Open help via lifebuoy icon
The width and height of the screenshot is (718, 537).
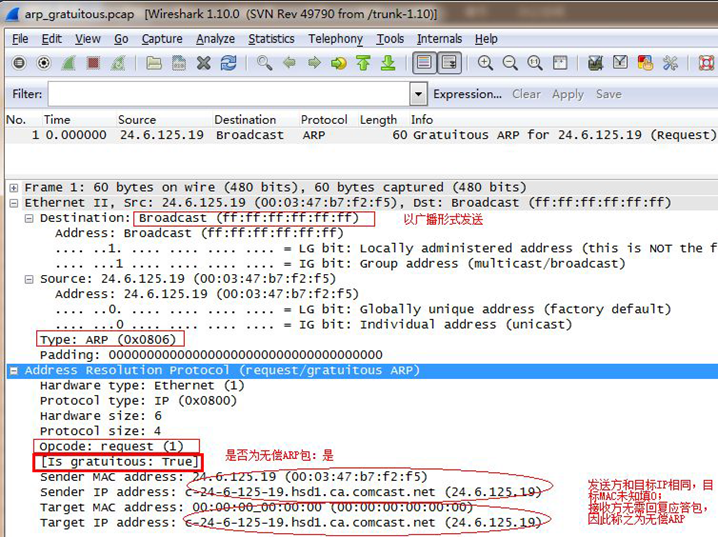coord(706,63)
